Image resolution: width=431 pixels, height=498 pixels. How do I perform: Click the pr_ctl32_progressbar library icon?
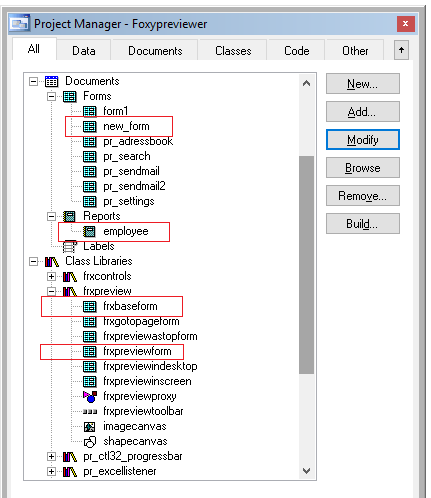[70, 456]
